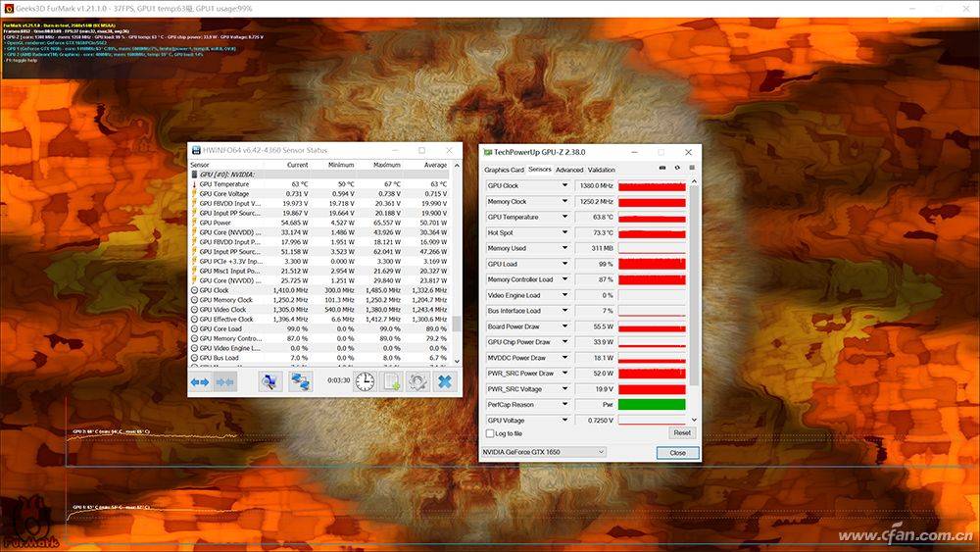Open the Board Power Draw sensor dropdown

(564, 326)
